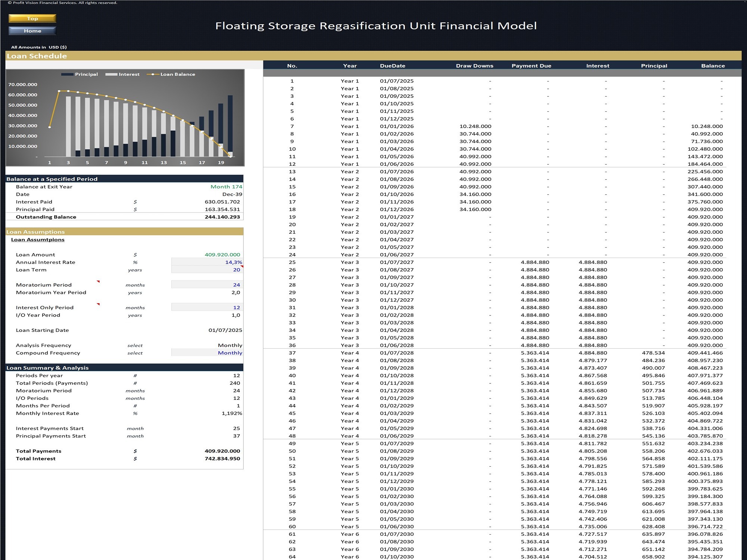The width and height of the screenshot is (747, 560).
Task: Click the Loan Assumtpions underlined heading
Action: point(38,239)
